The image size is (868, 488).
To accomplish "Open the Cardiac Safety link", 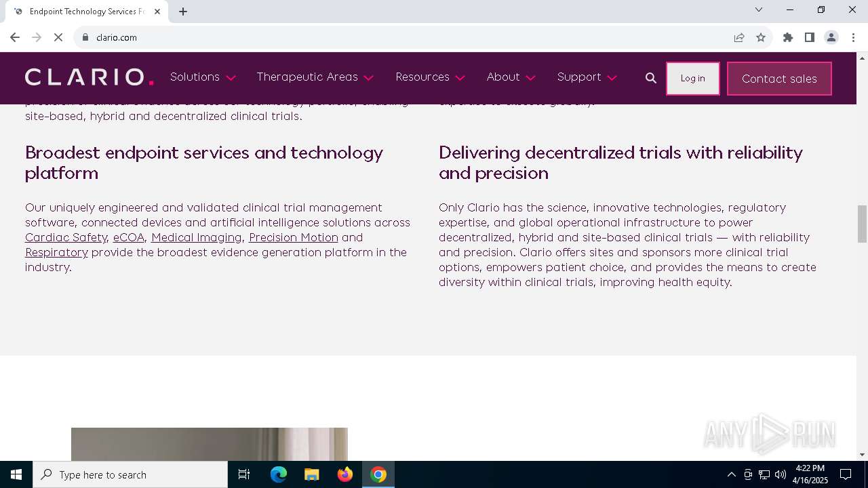I will pyautogui.click(x=66, y=238).
